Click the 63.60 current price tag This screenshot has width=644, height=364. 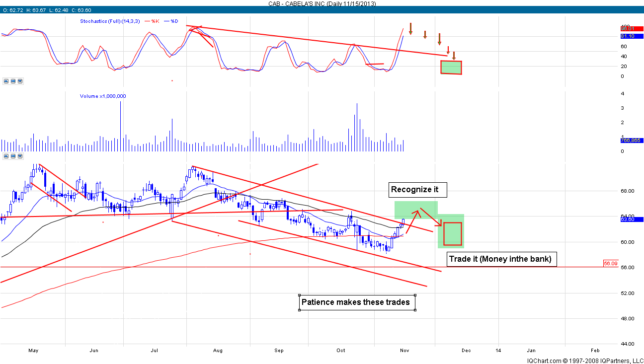(x=631, y=219)
